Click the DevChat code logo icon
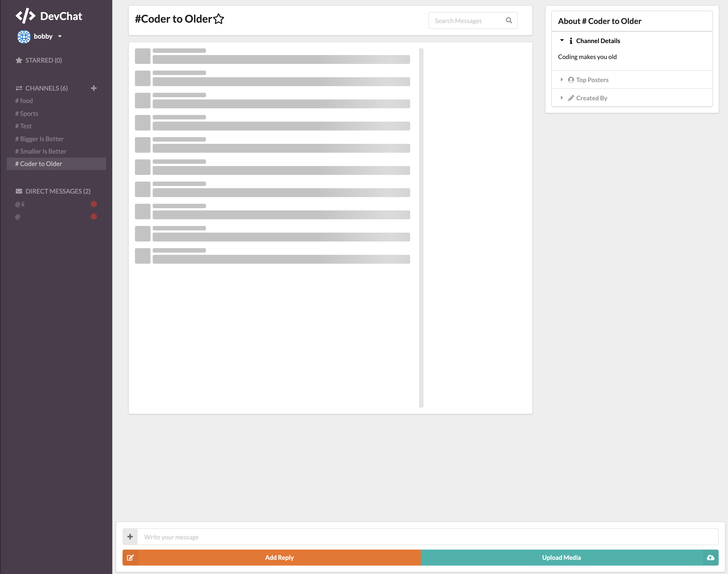This screenshot has width=728, height=574. click(26, 16)
